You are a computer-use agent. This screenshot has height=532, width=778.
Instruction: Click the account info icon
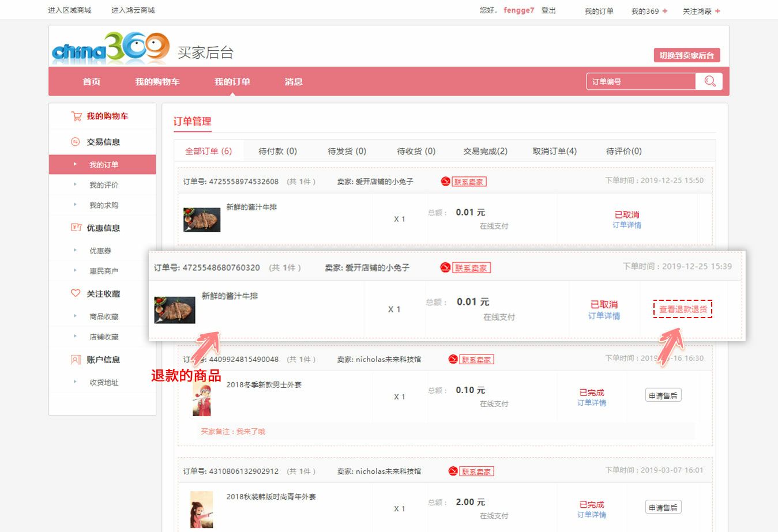tap(76, 360)
